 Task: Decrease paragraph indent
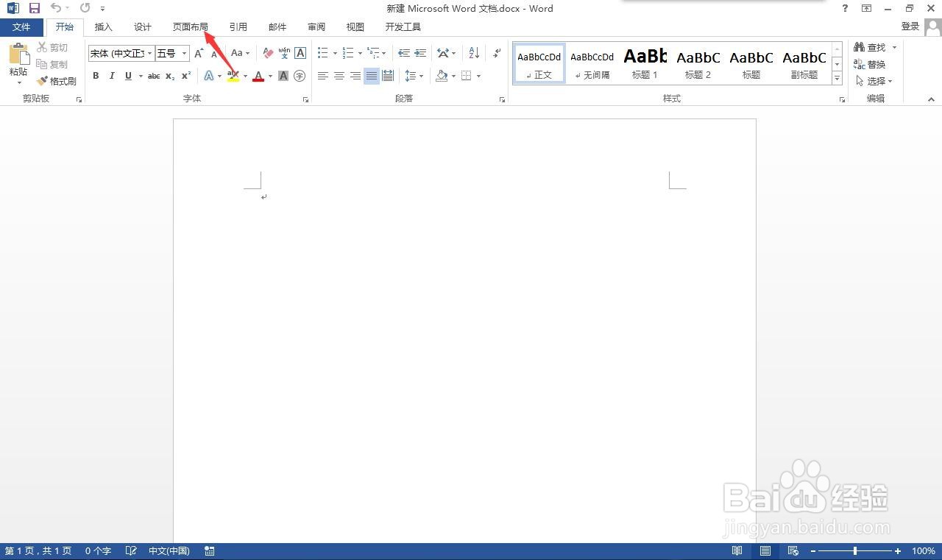click(403, 53)
